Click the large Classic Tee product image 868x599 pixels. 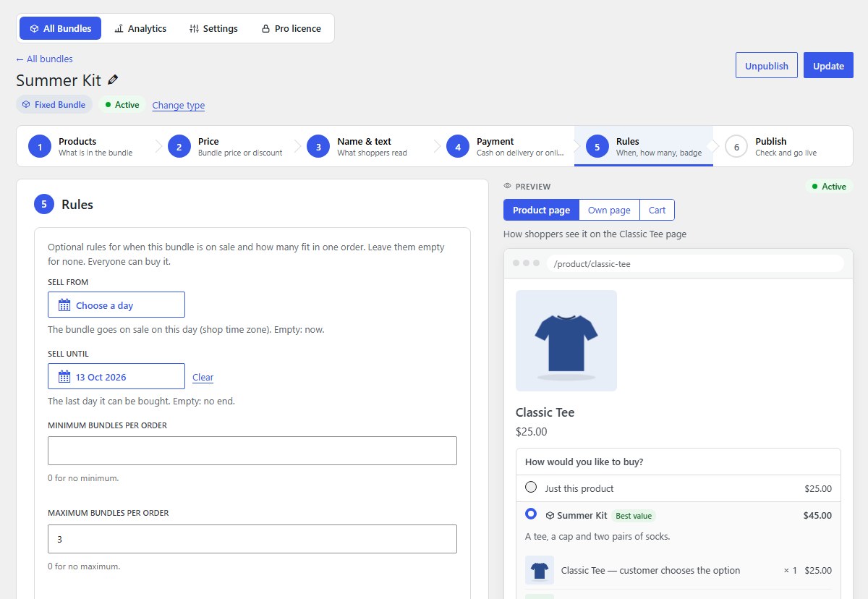pyautogui.click(x=566, y=341)
